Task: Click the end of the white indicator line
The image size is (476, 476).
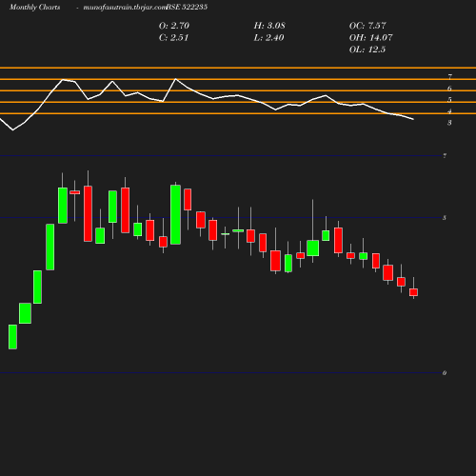Action: [413, 119]
